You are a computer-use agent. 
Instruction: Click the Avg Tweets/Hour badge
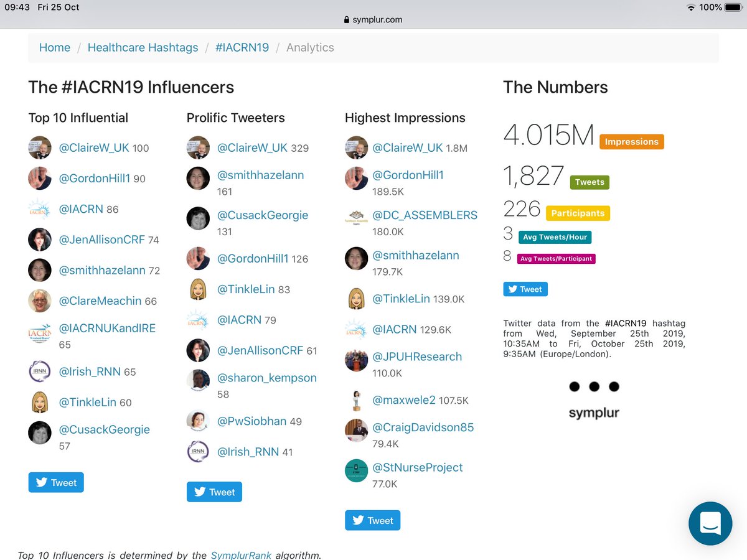point(553,237)
